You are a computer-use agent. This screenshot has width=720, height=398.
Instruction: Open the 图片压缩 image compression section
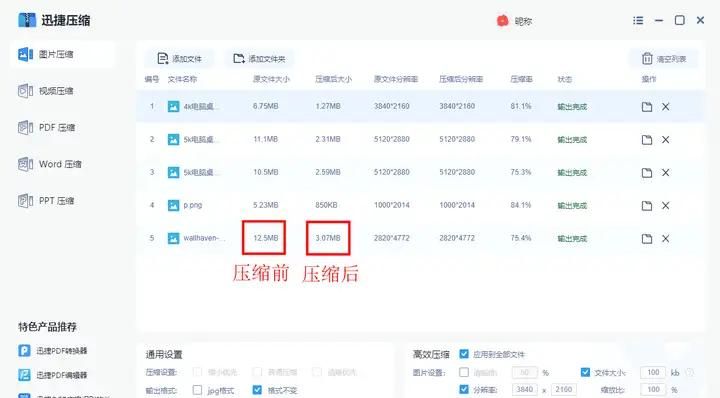pyautogui.click(x=62, y=54)
